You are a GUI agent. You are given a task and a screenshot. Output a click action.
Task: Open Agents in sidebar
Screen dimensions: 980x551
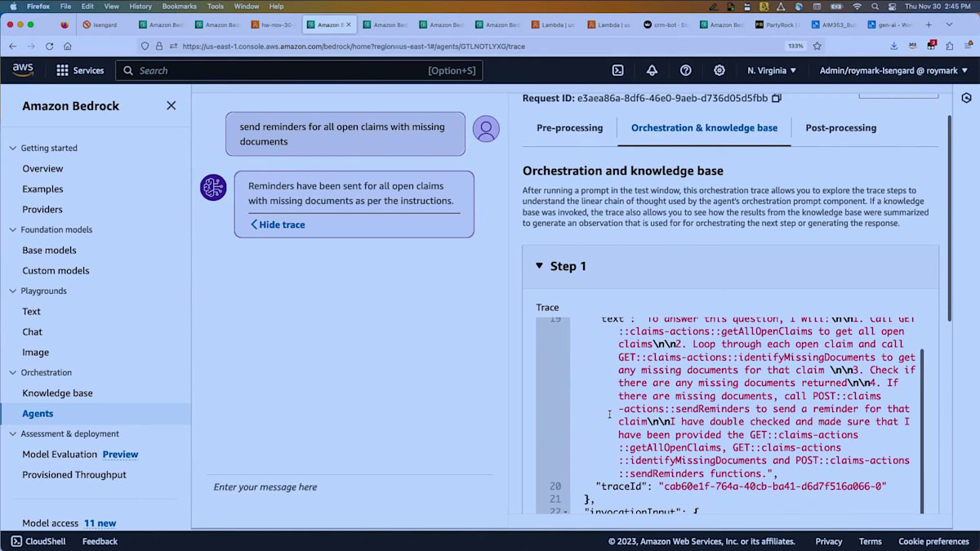(38, 413)
